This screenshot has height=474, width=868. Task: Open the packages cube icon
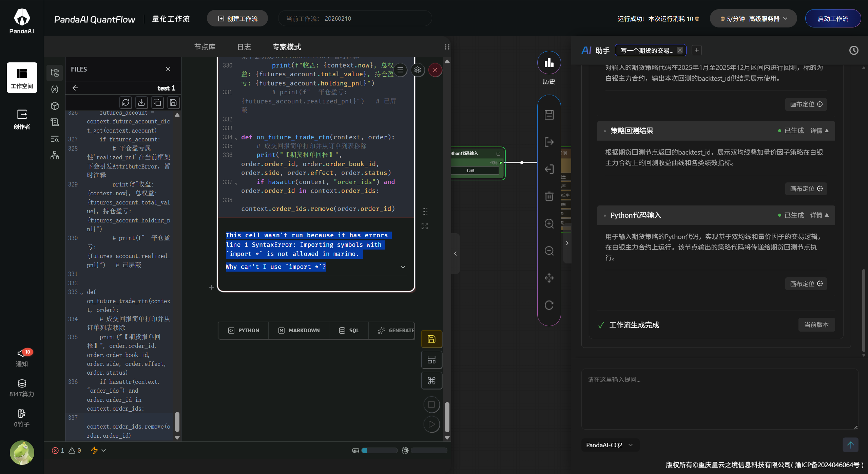[55, 106]
